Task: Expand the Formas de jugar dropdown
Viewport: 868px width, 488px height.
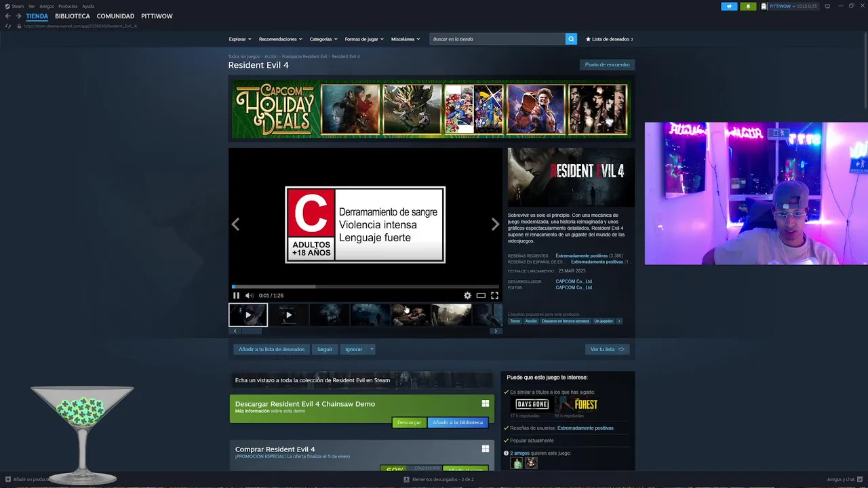Action: (x=364, y=39)
